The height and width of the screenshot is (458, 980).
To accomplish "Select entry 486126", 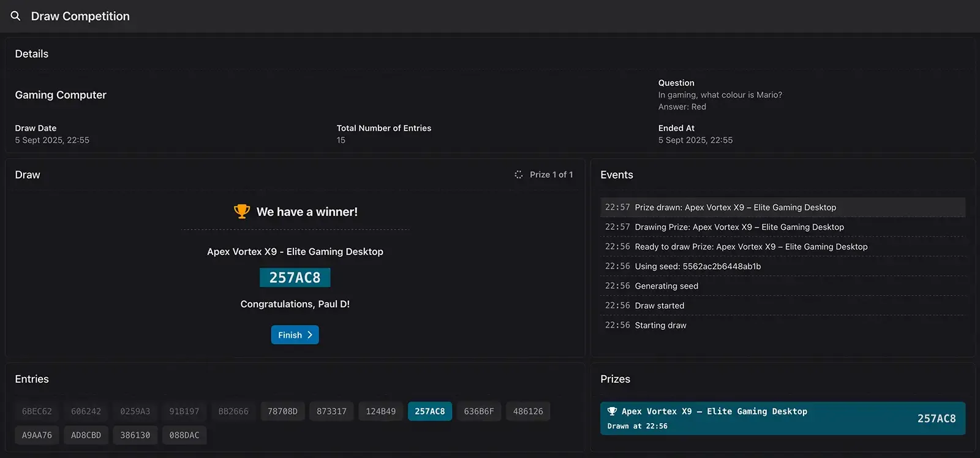I will [528, 411].
